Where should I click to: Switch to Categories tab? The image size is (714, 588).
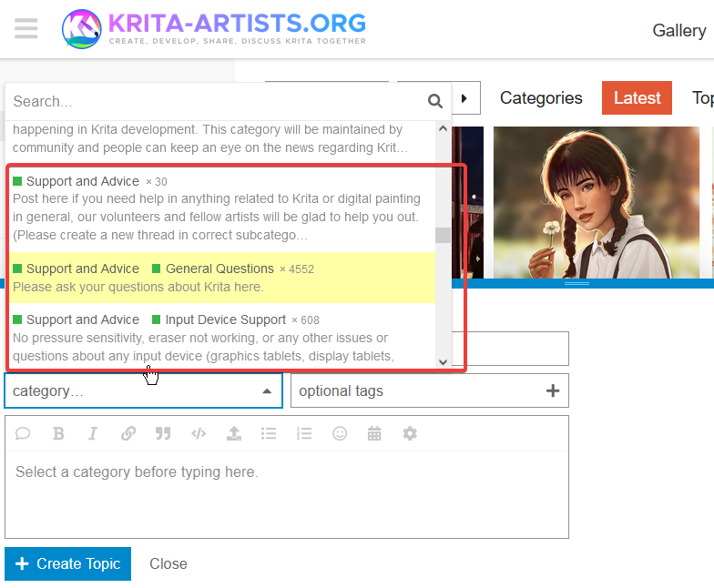tap(541, 98)
